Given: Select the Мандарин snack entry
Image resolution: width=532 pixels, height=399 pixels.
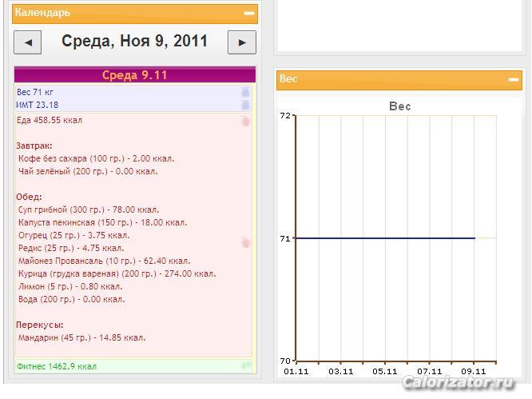Looking at the screenshot, I should point(81,337).
